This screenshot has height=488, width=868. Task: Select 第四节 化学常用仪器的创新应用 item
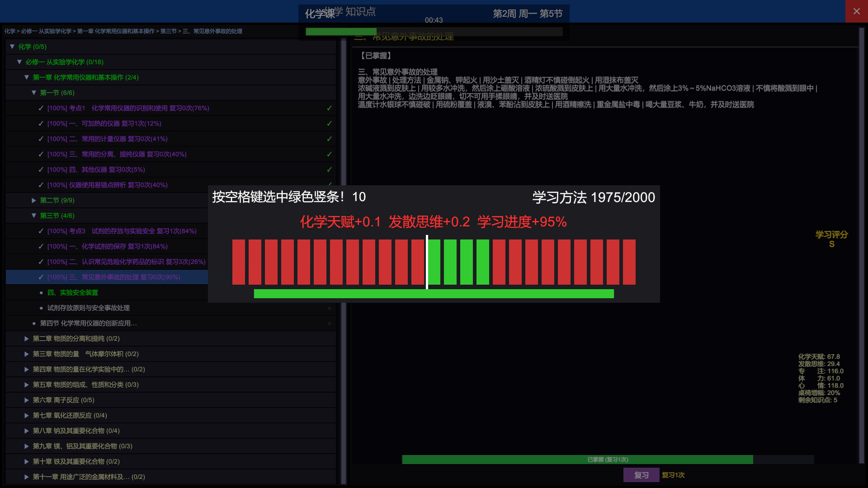(171, 323)
